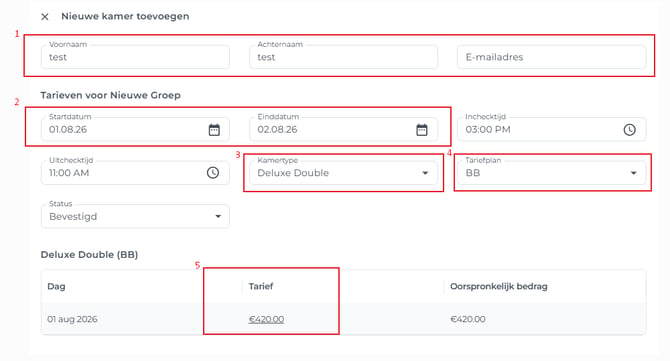Click the Startdatum field showing 01.08.26
The image size is (670, 361).
[x=135, y=129]
